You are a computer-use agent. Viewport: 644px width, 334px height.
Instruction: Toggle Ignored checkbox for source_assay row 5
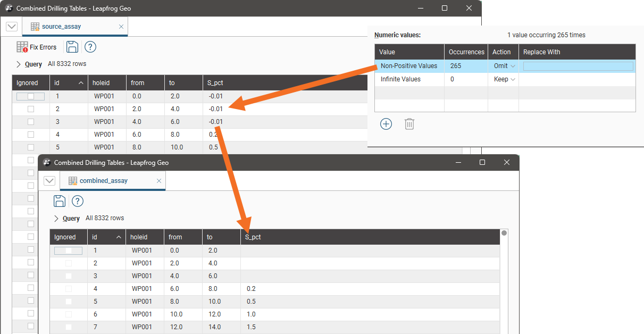(x=31, y=147)
